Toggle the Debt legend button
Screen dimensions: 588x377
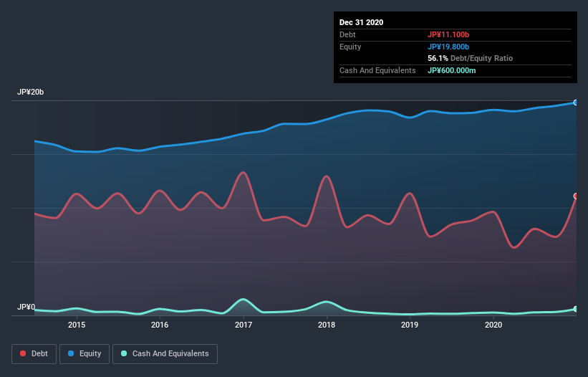pyautogui.click(x=34, y=354)
